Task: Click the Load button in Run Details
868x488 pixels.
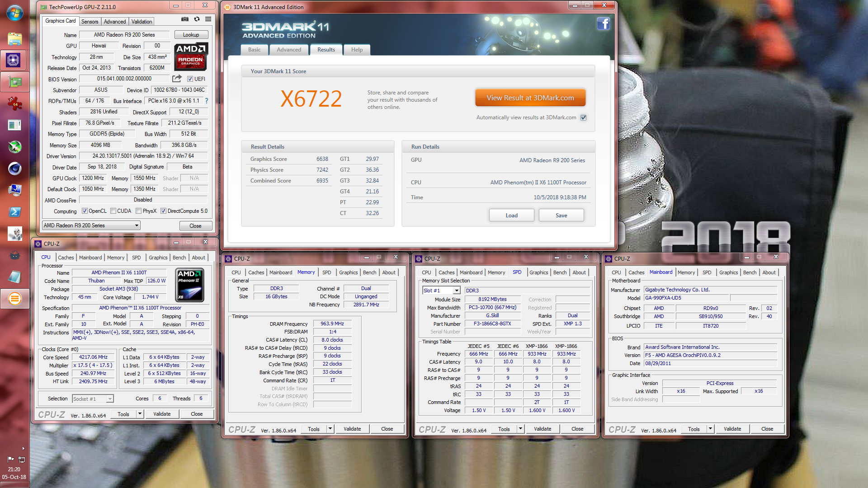Action: click(x=511, y=216)
